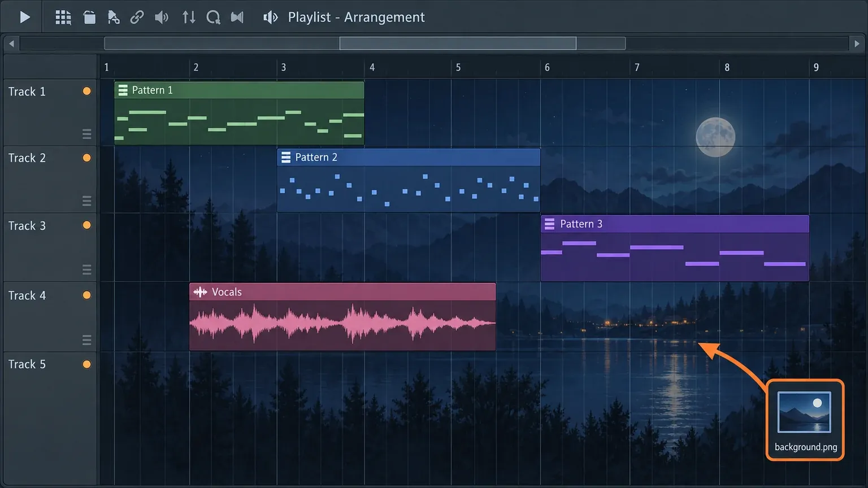Select the pointer tool icon in toolbar
Screen dimensions: 868x488
pos(113,18)
